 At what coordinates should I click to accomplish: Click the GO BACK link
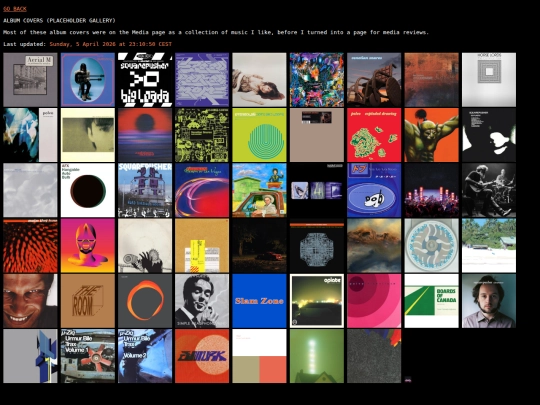tap(15, 9)
